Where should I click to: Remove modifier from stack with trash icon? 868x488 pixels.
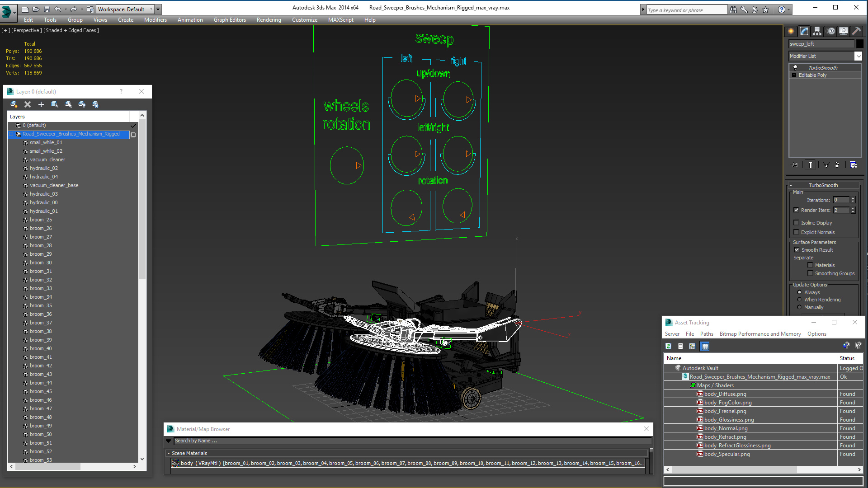click(837, 165)
